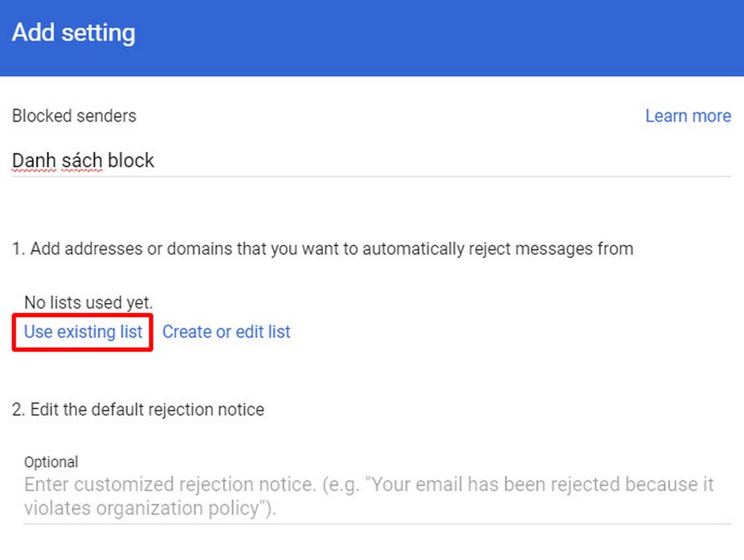Click the Blocked senders label
This screenshot has height=560, width=744.
pos(74,116)
